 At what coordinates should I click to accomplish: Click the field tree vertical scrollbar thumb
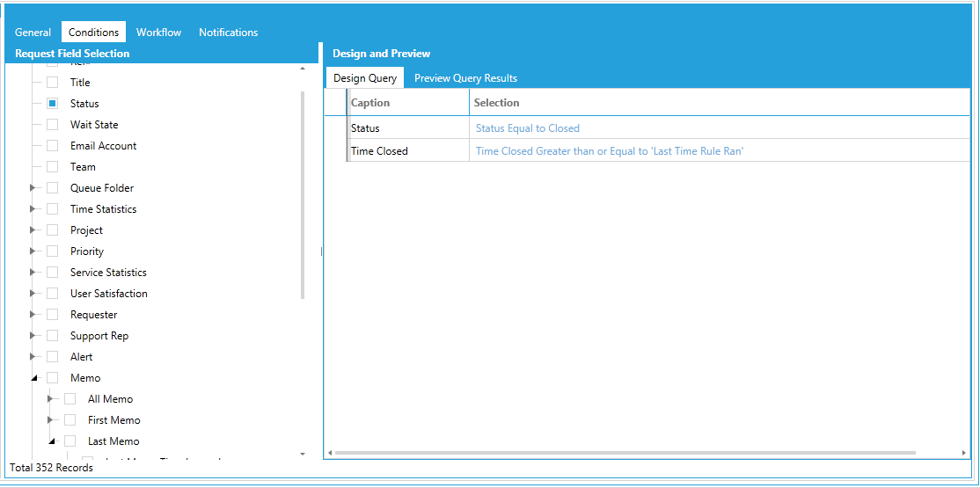click(x=303, y=195)
